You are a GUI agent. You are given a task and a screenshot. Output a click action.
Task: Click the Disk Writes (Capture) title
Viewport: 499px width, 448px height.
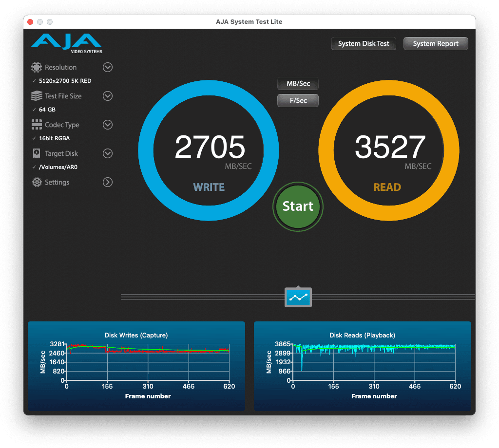(136, 335)
